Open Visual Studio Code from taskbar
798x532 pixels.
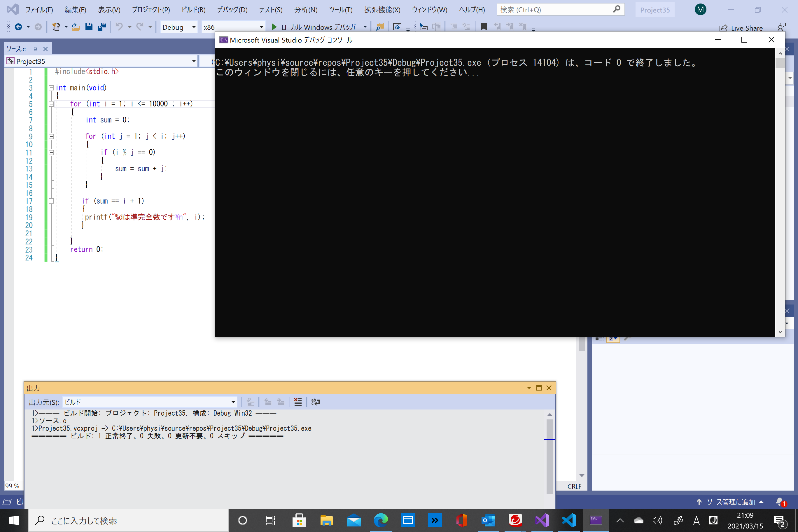pyautogui.click(x=569, y=520)
